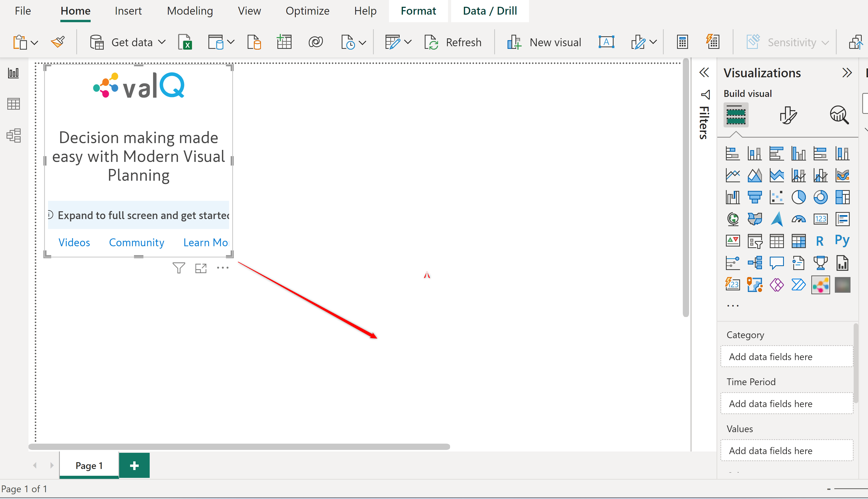Image resolution: width=868 pixels, height=499 pixels.
Task: Click the Python visual icon
Action: (x=842, y=240)
